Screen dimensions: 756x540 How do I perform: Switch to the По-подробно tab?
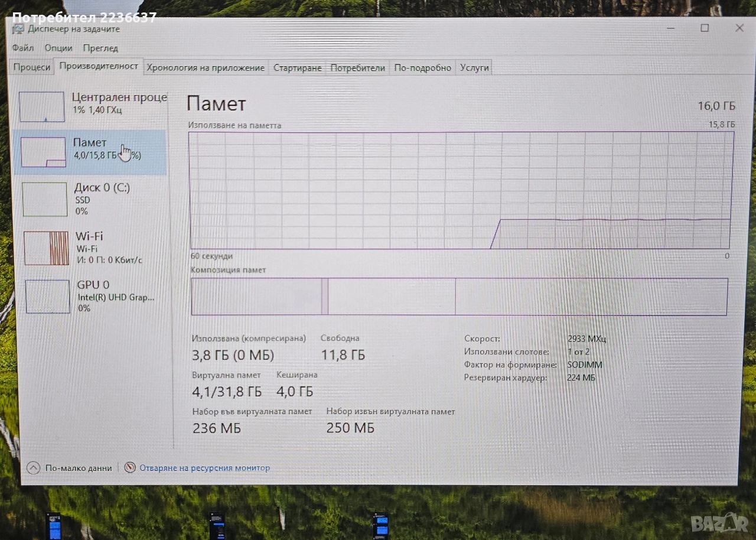click(x=422, y=68)
